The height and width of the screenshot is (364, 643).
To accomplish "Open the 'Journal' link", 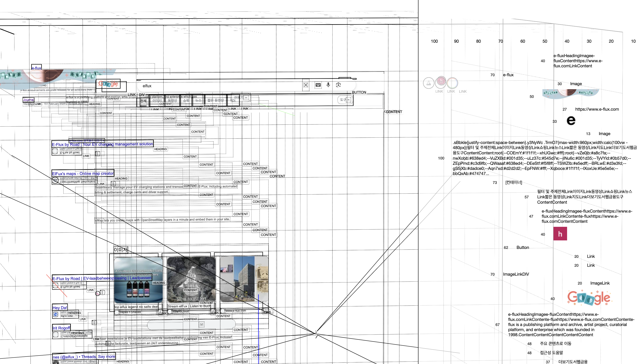I will 28,100.
